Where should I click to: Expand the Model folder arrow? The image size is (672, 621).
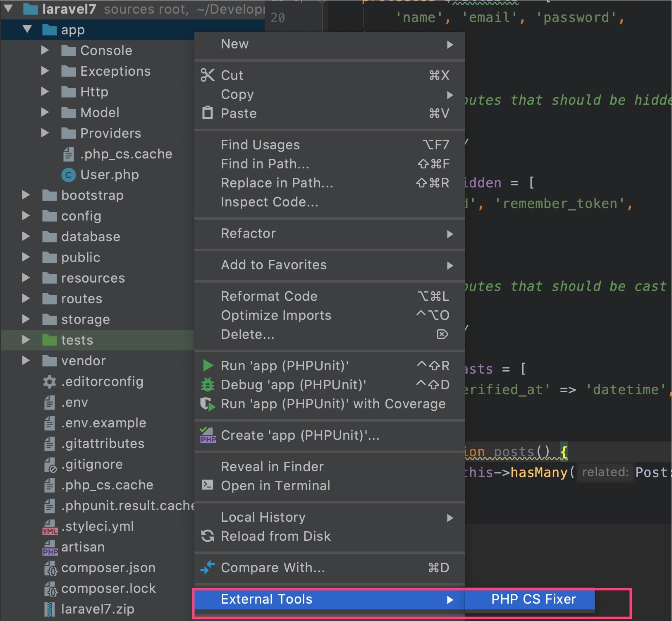(x=45, y=112)
